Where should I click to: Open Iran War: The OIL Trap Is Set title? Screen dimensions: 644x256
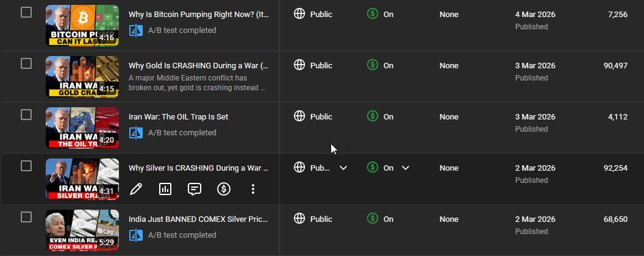[178, 117]
